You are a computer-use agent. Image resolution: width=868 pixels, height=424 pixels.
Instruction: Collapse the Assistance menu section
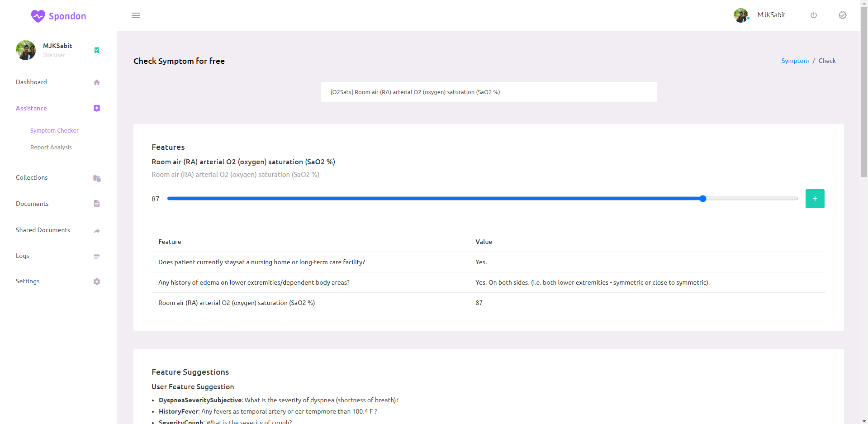(31, 108)
